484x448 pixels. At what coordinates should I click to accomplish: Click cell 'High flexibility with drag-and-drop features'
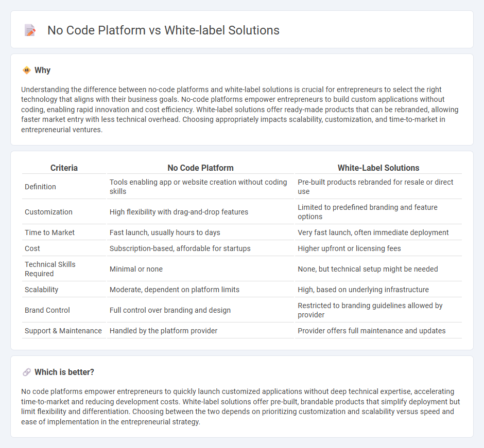[200, 212]
